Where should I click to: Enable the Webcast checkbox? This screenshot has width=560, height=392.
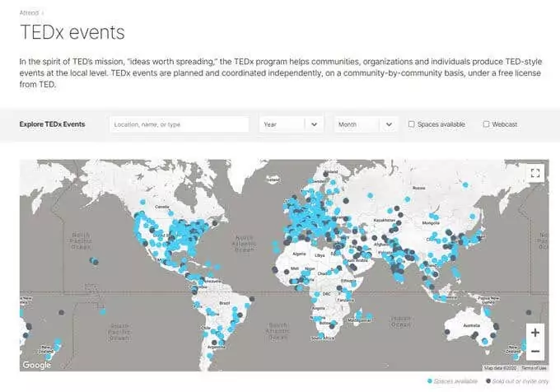[x=486, y=124]
